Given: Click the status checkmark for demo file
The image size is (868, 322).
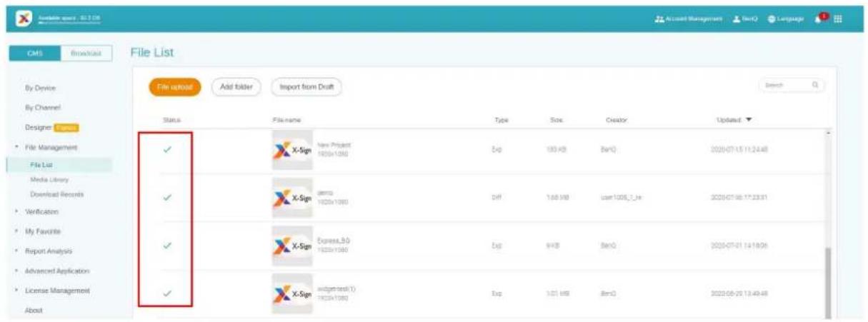Looking at the screenshot, I should [167, 198].
